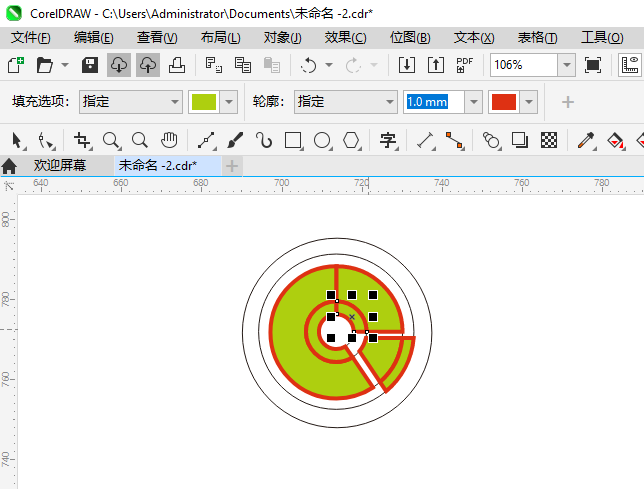Select the Shape edit tool

click(46, 140)
